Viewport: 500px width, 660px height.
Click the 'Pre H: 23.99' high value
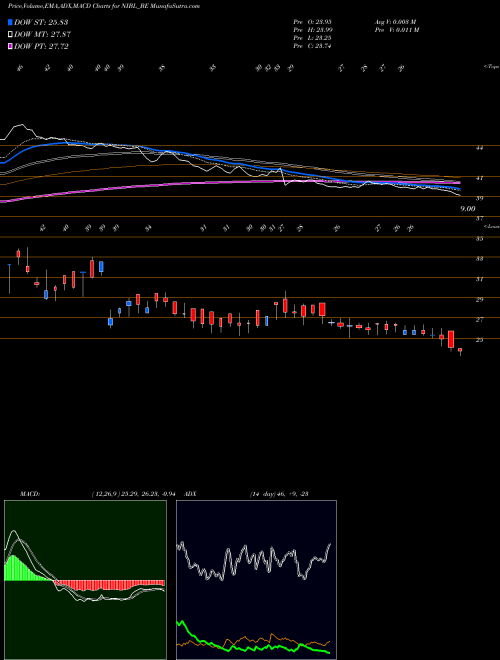click(x=312, y=30)
